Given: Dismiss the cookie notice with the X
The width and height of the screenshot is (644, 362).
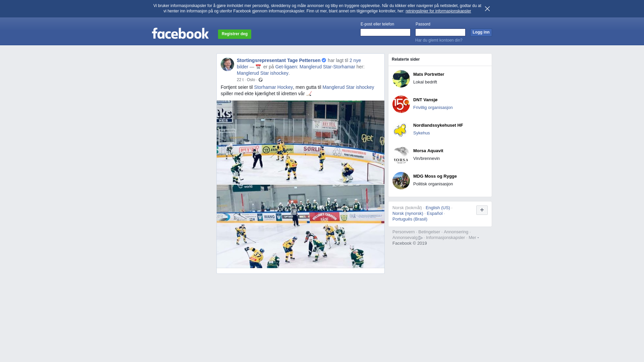Looking at the screenshot, I should pyautogui.click(x=487, y=9).
